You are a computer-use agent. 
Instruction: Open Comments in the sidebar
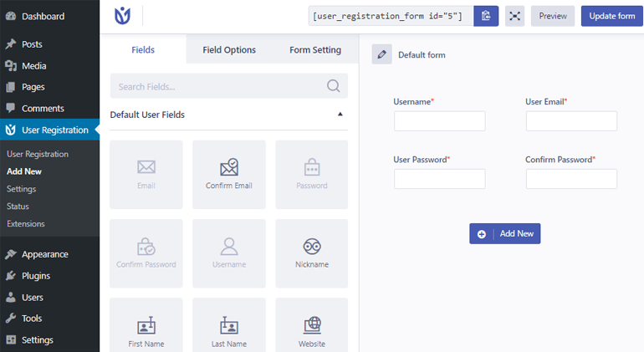49,109
